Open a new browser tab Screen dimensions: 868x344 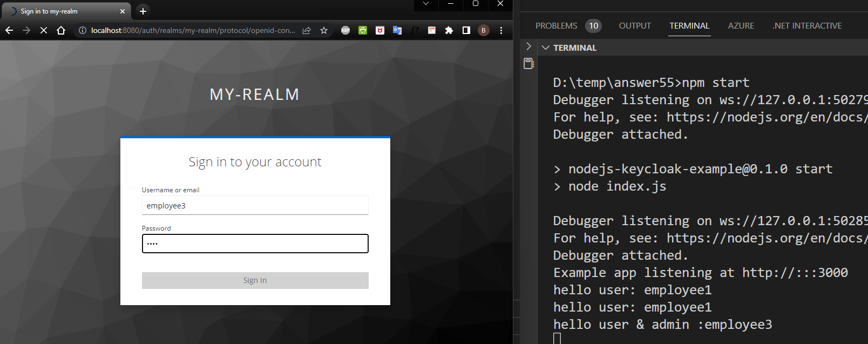143,11
